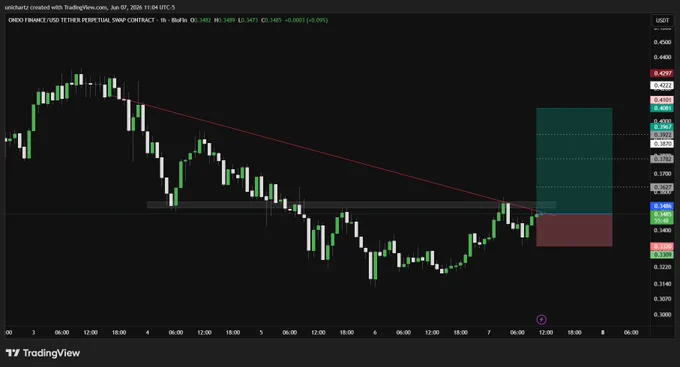
Task: Click the gray 0.3922 price label
Action: tap(662, 135)
